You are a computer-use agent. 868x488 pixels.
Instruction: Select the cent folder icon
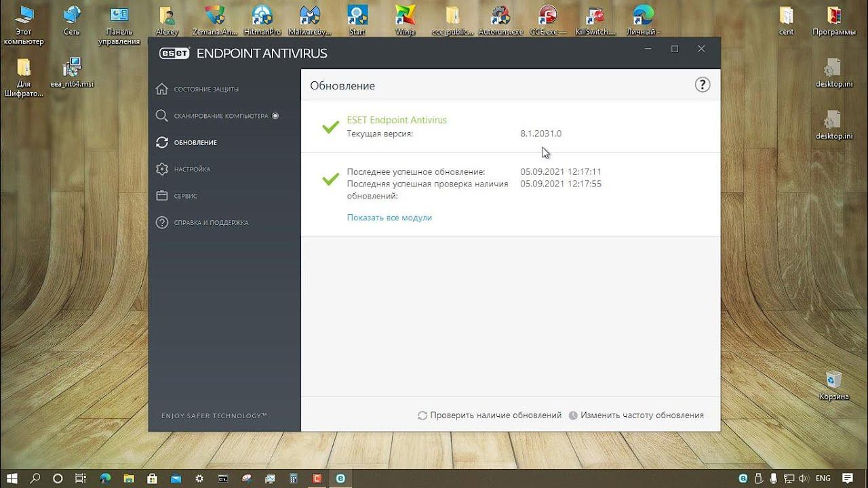(787, 20)
